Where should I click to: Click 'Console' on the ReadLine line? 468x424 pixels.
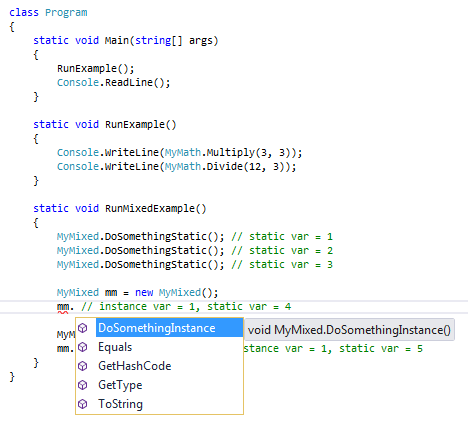click(78, 83)
